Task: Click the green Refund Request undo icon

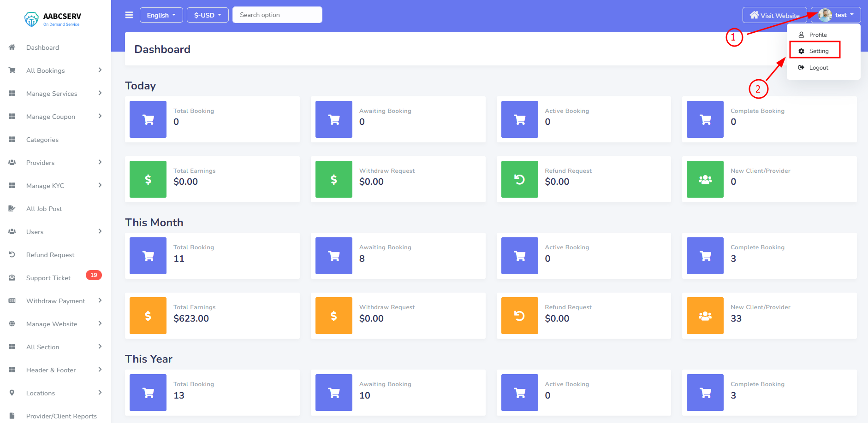Action: point(519,179)
